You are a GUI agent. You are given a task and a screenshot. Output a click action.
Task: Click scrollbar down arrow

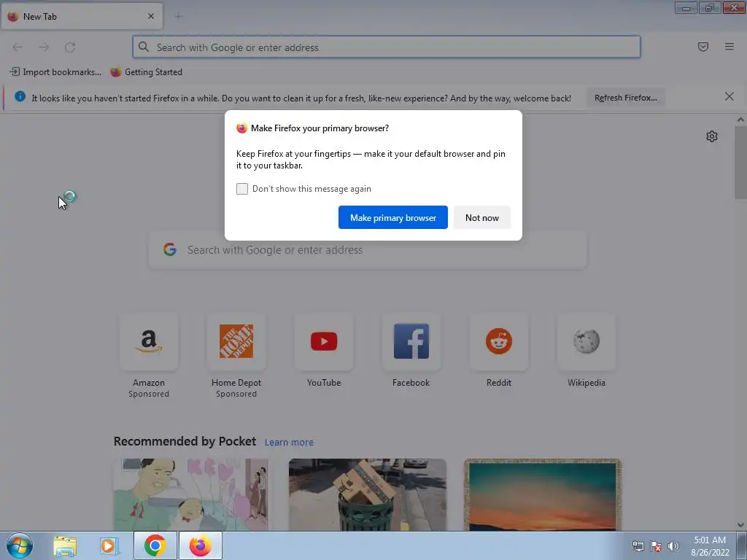[x=740, y=525]
